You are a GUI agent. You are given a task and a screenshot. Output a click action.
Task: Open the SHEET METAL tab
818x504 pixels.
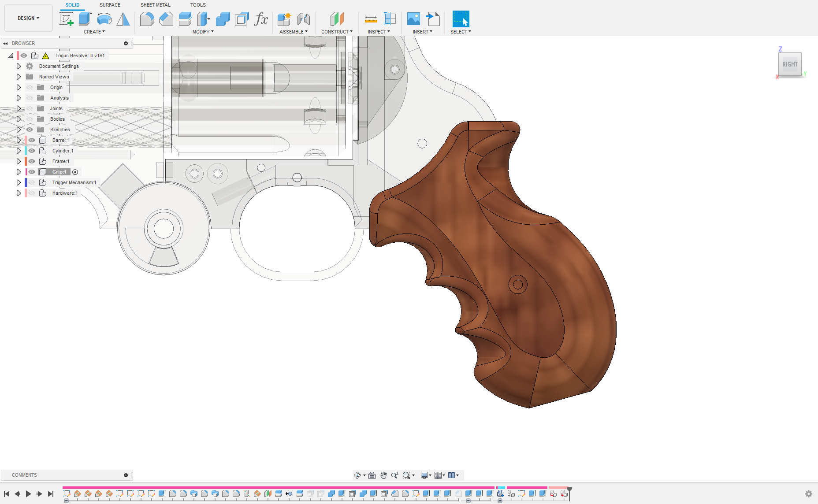tap(155, 5)
